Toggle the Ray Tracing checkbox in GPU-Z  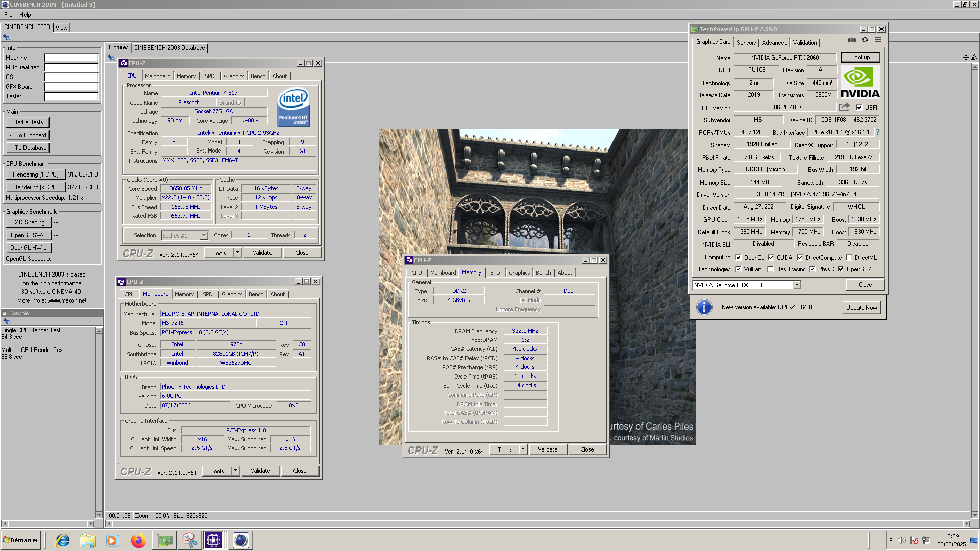tap(770, 269)
